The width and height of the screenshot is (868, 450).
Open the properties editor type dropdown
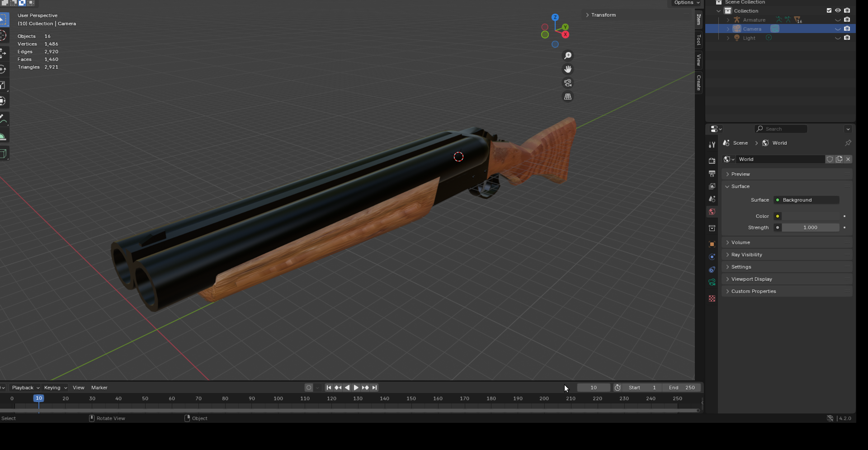(716, 129)
